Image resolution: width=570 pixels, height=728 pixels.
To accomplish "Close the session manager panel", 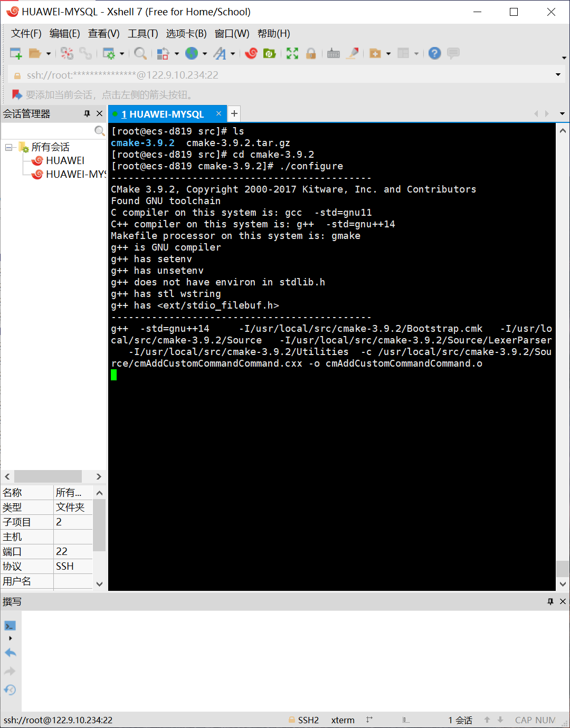I will (99, 113).
